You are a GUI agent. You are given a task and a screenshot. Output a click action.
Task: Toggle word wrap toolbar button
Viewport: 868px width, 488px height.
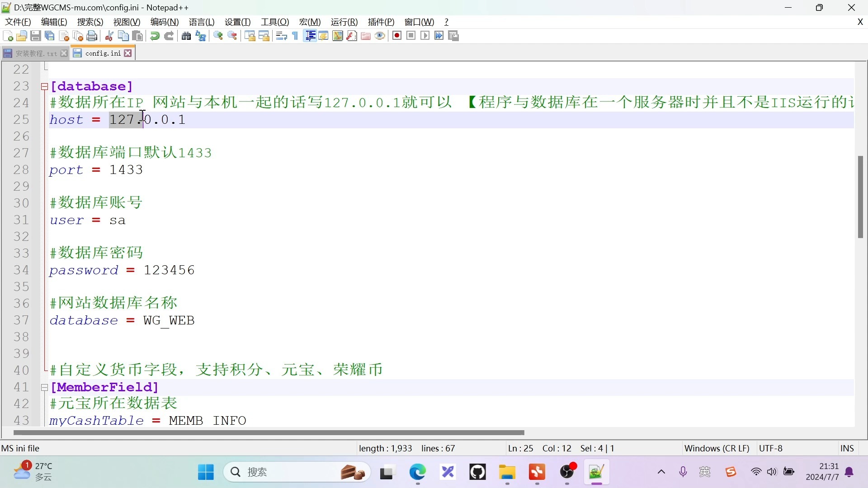pos(281,36)
